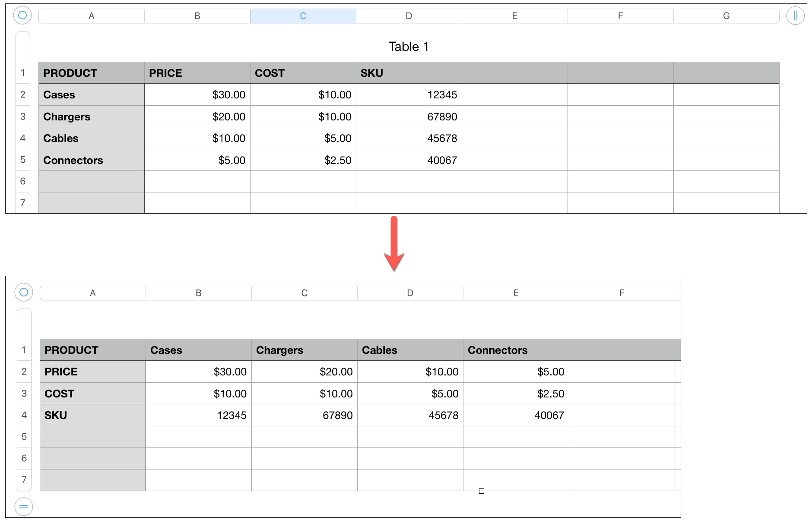Click the $2.50 cell in the bottom table

coord(516,394)
